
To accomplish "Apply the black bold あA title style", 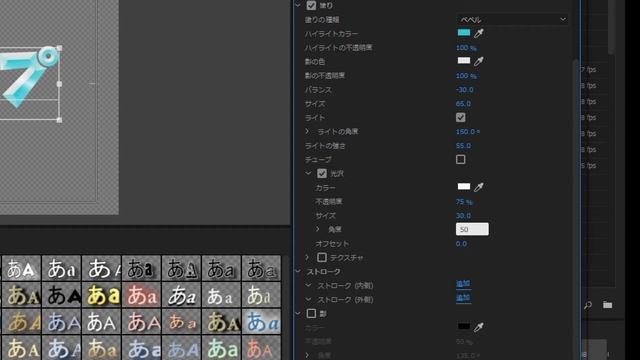I will 61,295.
